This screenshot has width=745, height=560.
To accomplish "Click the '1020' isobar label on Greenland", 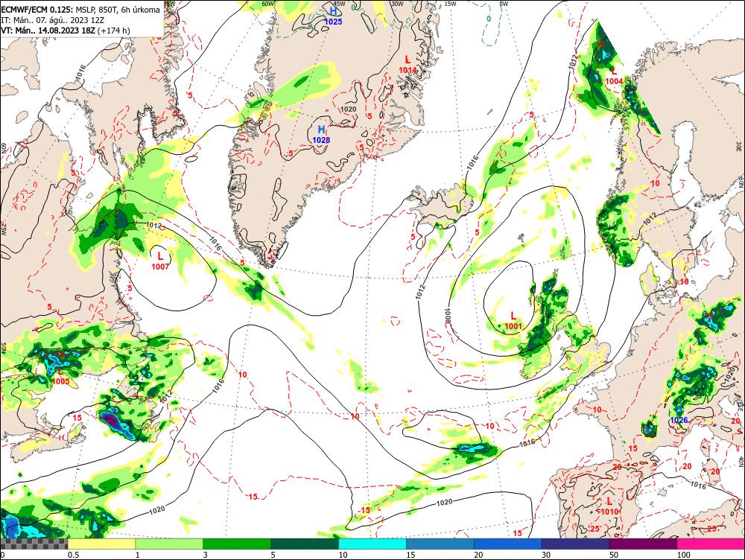I will 348,109.
